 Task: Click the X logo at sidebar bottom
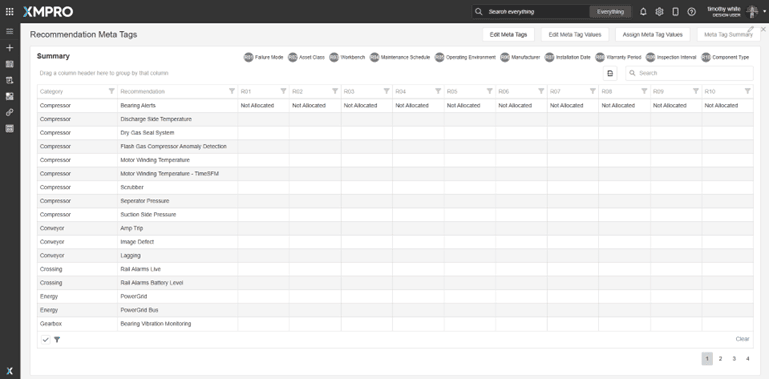9,371
